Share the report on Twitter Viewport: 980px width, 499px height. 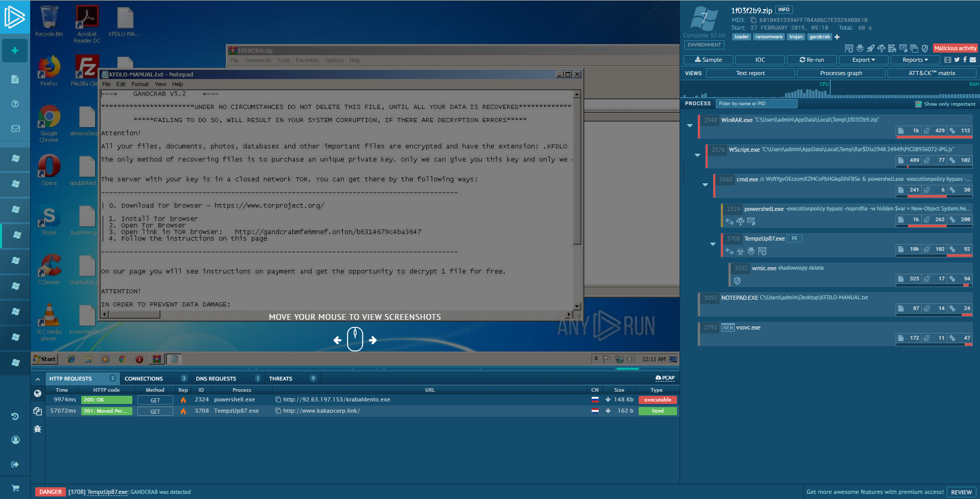point(957,60)
